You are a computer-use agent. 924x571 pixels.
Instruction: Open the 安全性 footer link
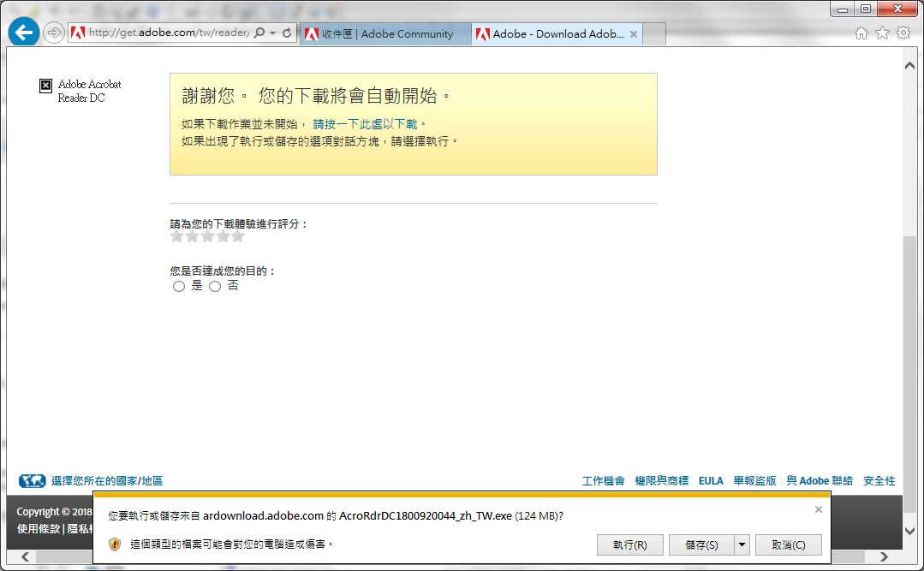click(x=879, y=481)
